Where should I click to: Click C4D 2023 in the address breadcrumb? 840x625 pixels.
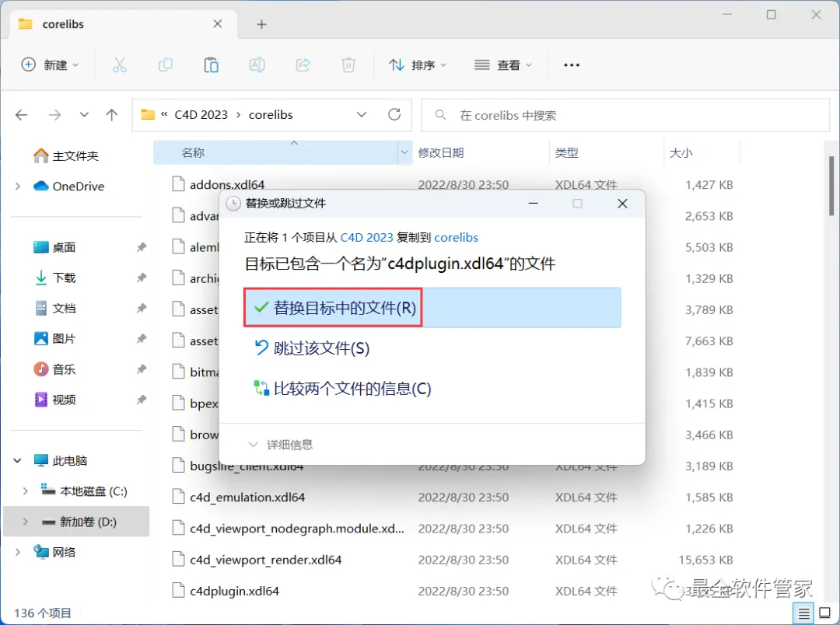[201, 114]
